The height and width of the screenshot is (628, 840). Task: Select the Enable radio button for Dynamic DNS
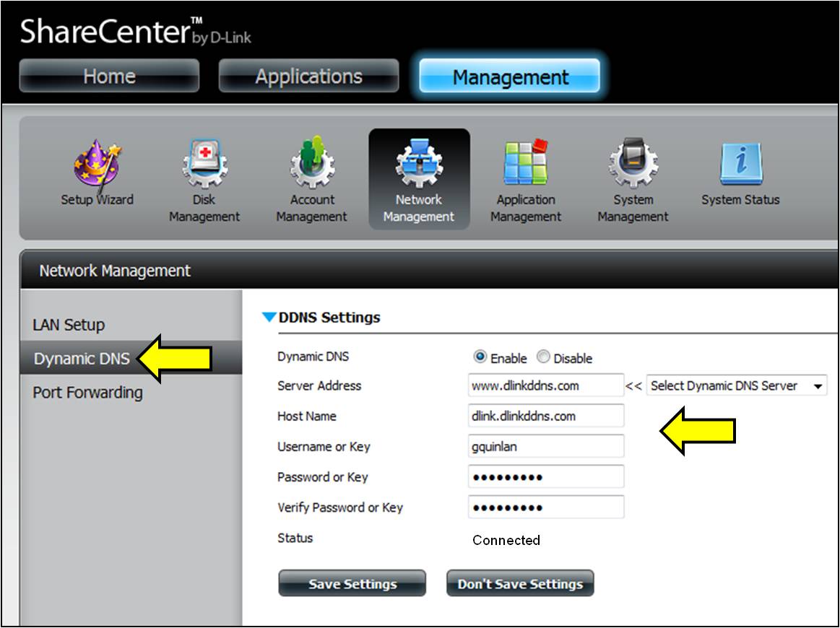[x=480, y=357]
